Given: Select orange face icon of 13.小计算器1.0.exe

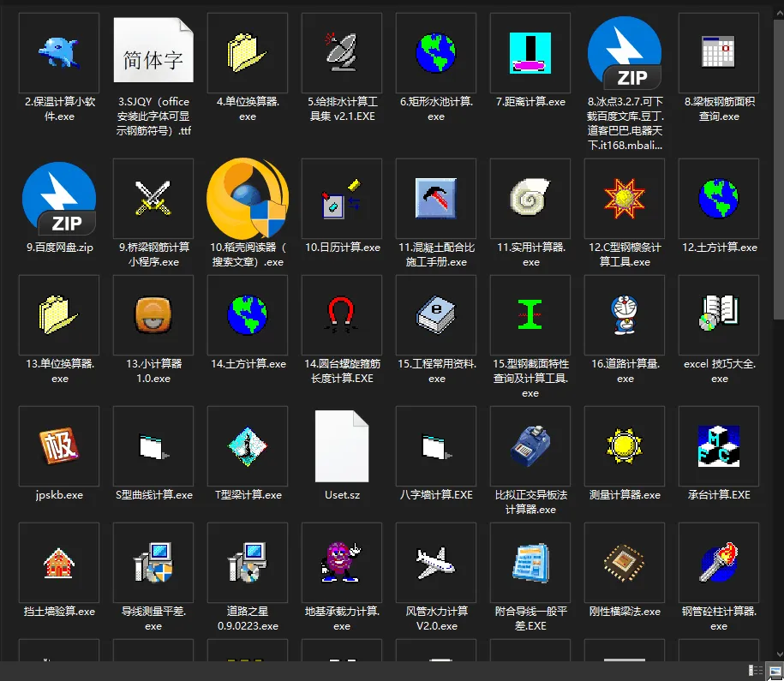Looking at the screenshot, I should pyautogui.click(x=153, y=315).
